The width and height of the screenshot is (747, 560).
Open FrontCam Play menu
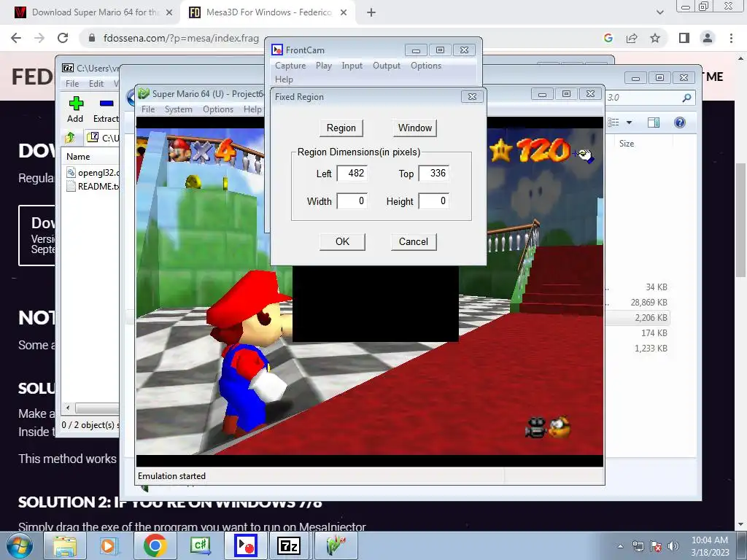click(x=323, y=66)
